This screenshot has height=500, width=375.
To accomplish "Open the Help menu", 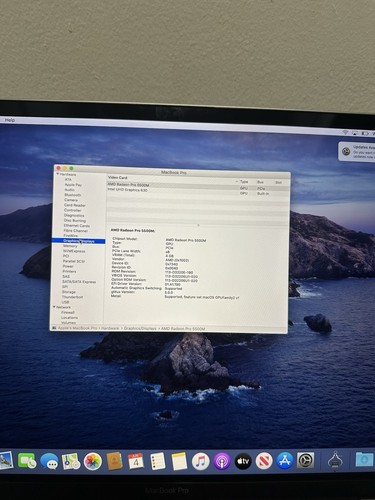I will 10,120.
